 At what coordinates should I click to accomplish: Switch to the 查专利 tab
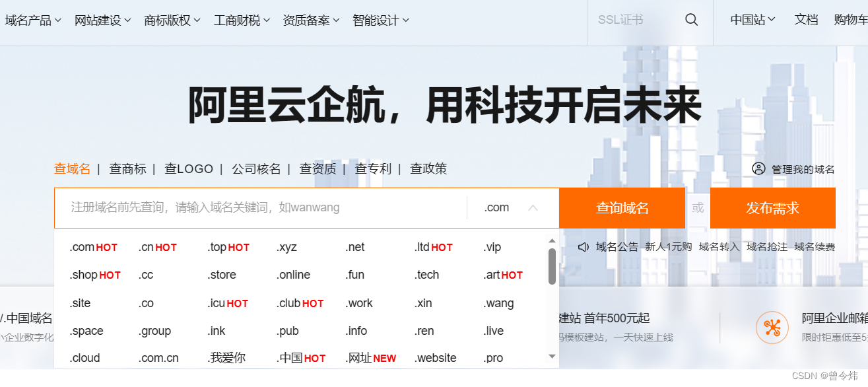point(373,168)
